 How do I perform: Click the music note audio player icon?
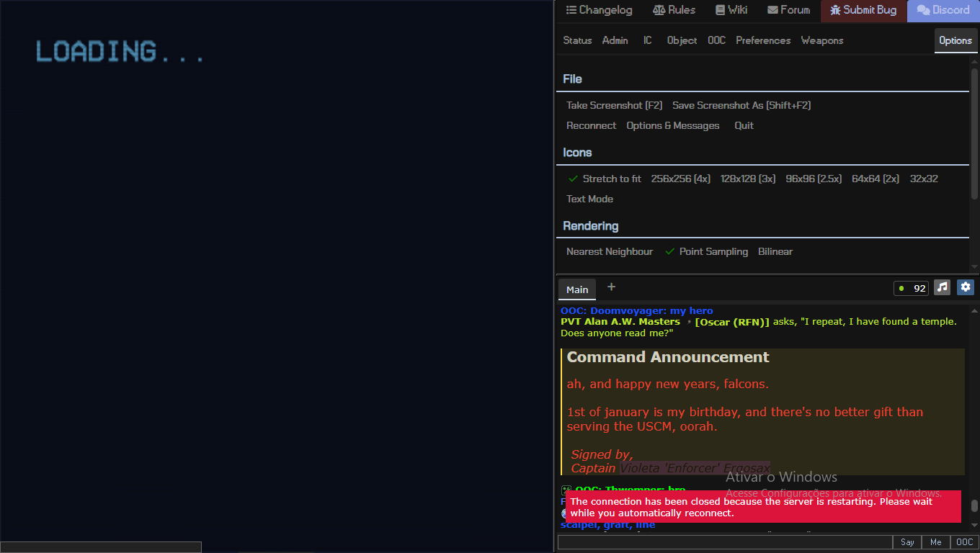pos(942,287)
